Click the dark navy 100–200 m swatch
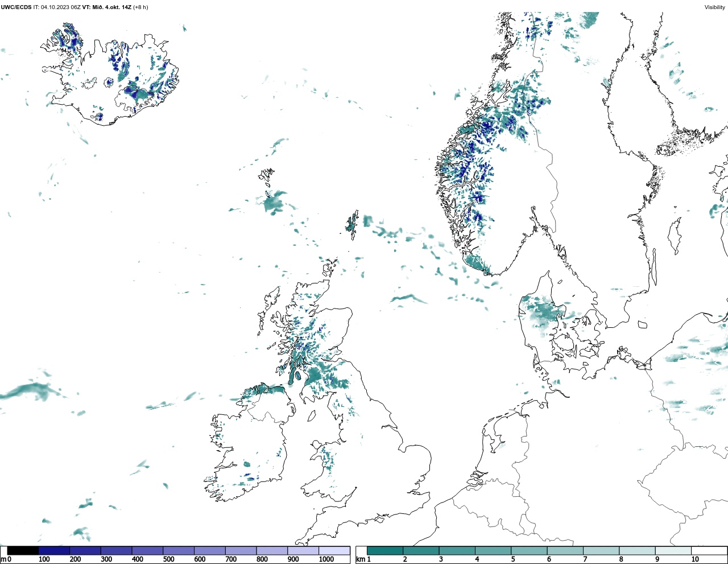728x564 pixels. [x=54, y=551]
